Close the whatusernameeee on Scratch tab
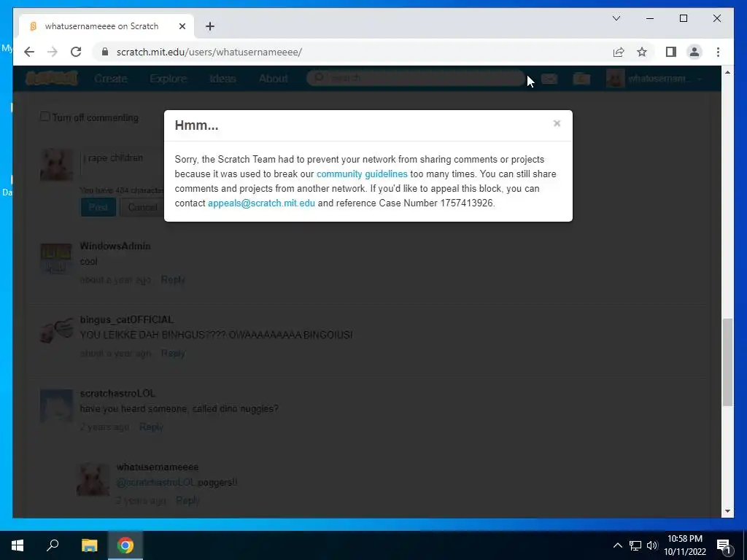 (x=182, y=26)
